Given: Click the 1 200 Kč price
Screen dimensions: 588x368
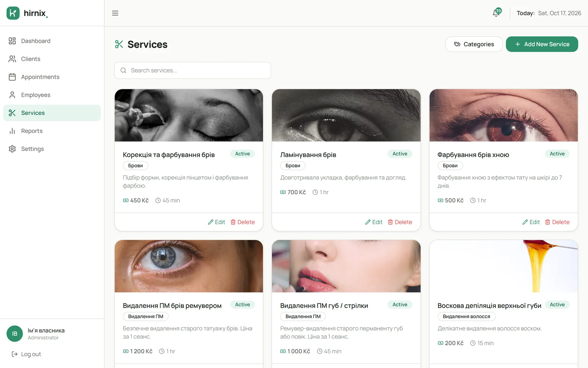Looking at the screenshot, I should coord(138,351).
